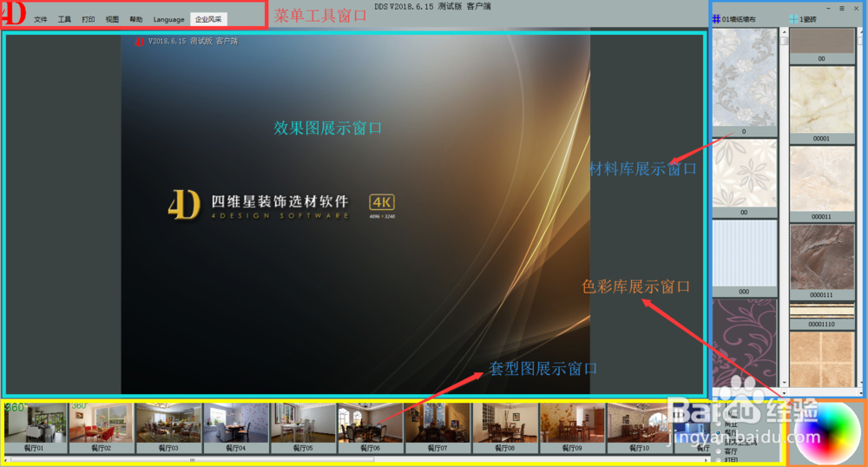Choose the border strip tile 00001110
The height and width of the screenshot is (467, 868).
click(822, 315)
